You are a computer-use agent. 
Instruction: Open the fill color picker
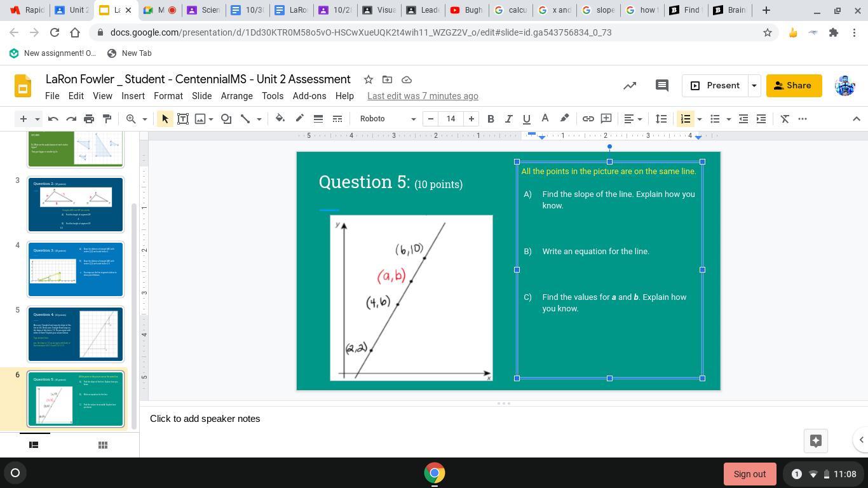coord(280,119)
